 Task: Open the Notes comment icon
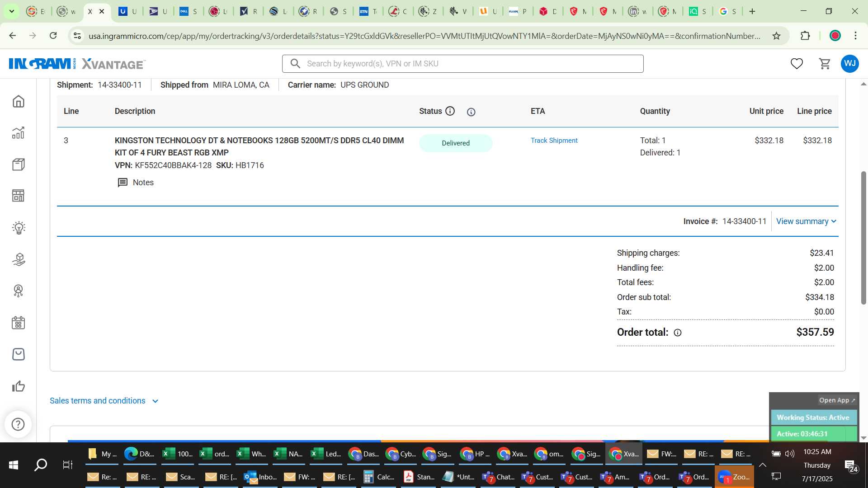(x=123, y=183)
